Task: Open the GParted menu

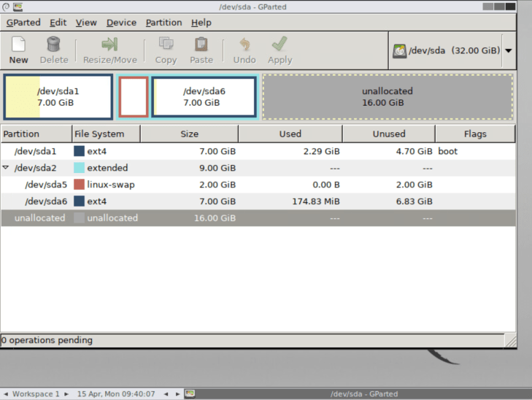Action: [23, 23]
